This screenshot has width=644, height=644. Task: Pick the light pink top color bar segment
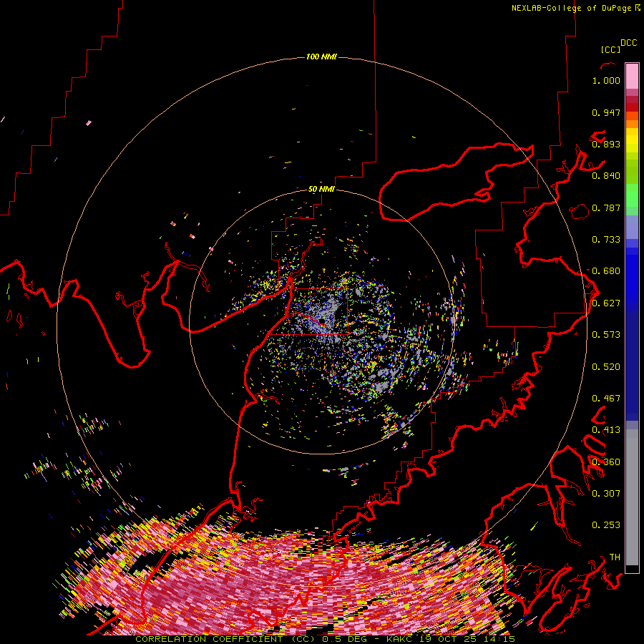632,76
